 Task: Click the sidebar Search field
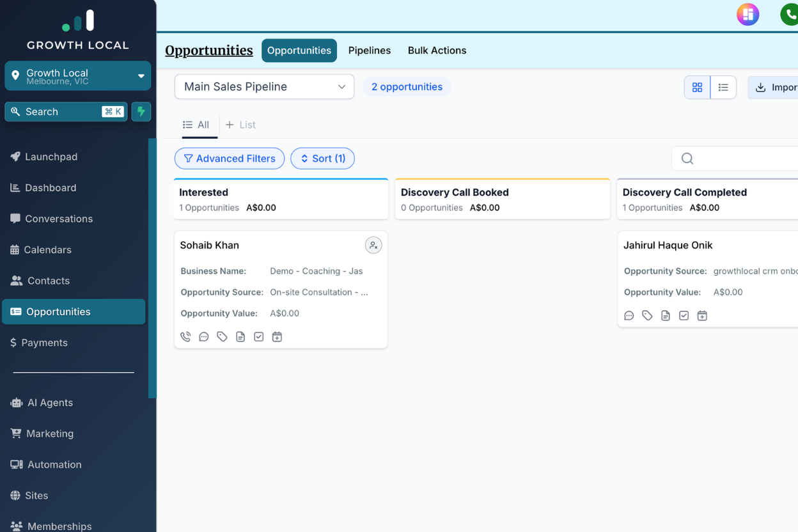[66, 111]
